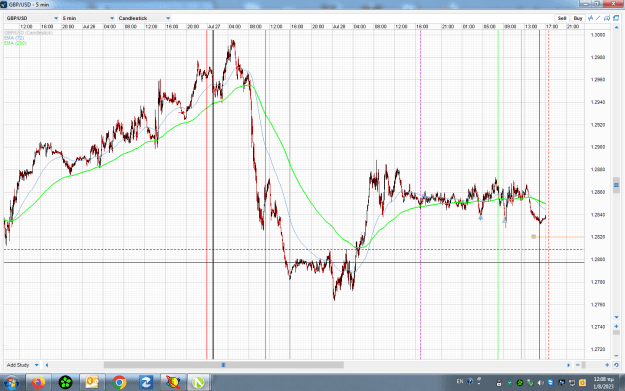This screenshot has width=625, height=391.
Task: Open the crossed-out globe app in taskbar
Action: [x=173, y=383]
